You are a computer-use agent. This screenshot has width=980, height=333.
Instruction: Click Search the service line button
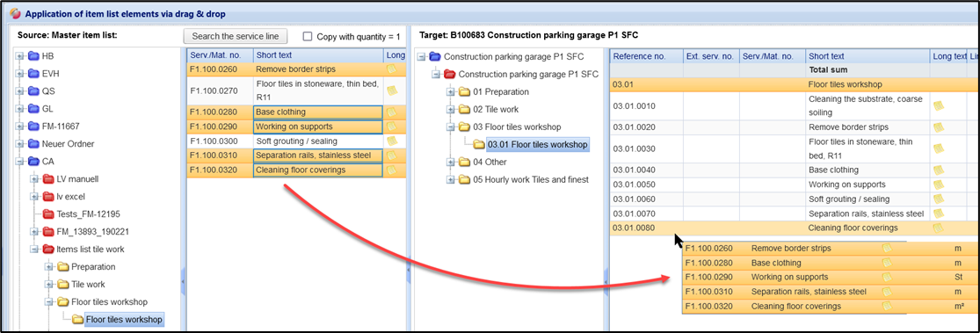point(235,36)
